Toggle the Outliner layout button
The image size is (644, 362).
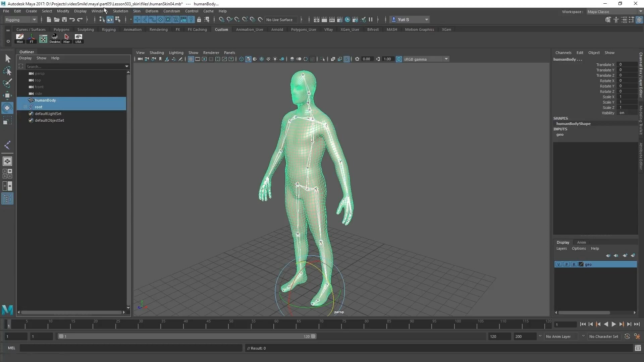(x=7, y=199)
